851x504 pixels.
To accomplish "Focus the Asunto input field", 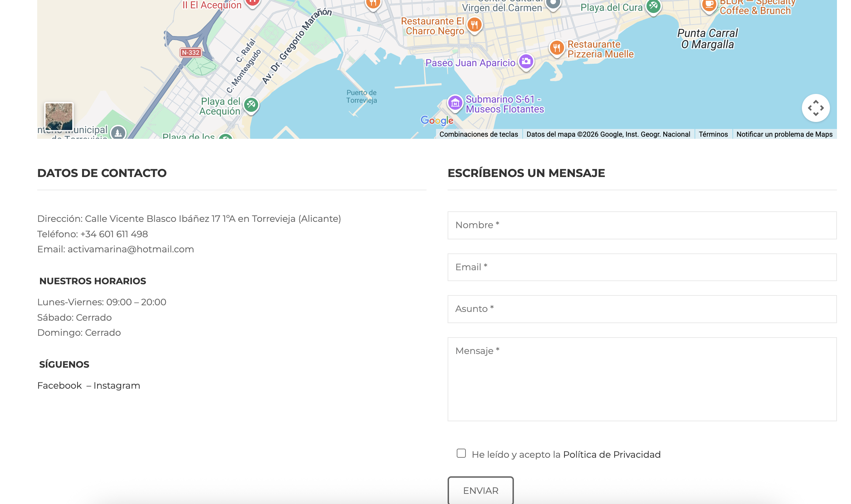I will point(642,309).
